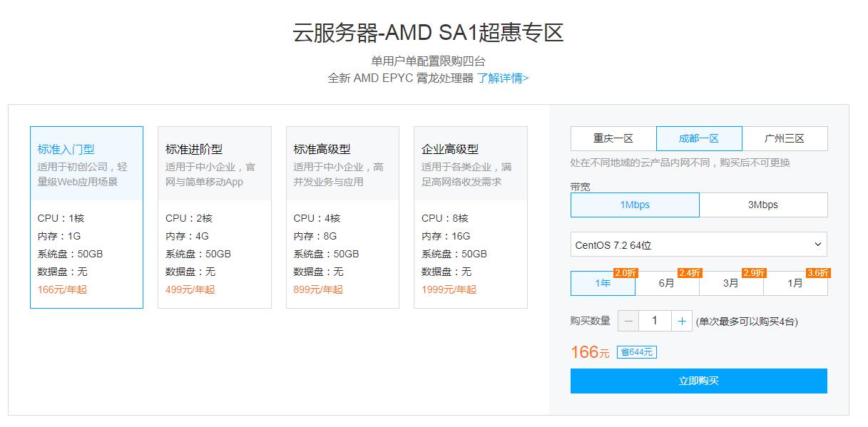
Task: Open the CentOS 7.2 64位 system dropdown
Action: 698,245
